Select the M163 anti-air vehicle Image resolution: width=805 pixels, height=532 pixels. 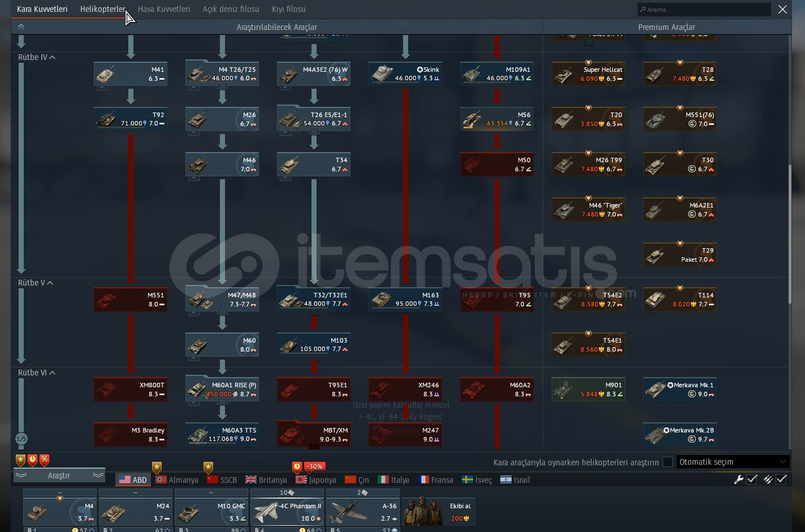pyautogui.click(x=405, y=300)
